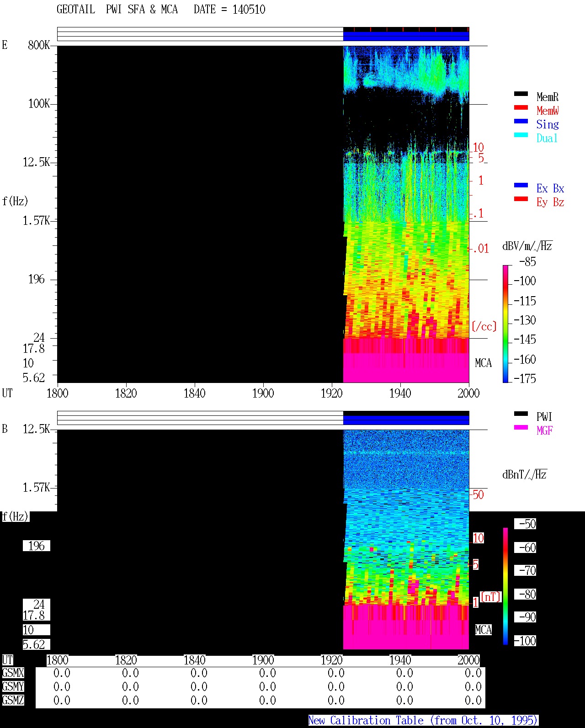
Task: Click the blue mode bar above the E spectrogram
Action: [406, 36]
